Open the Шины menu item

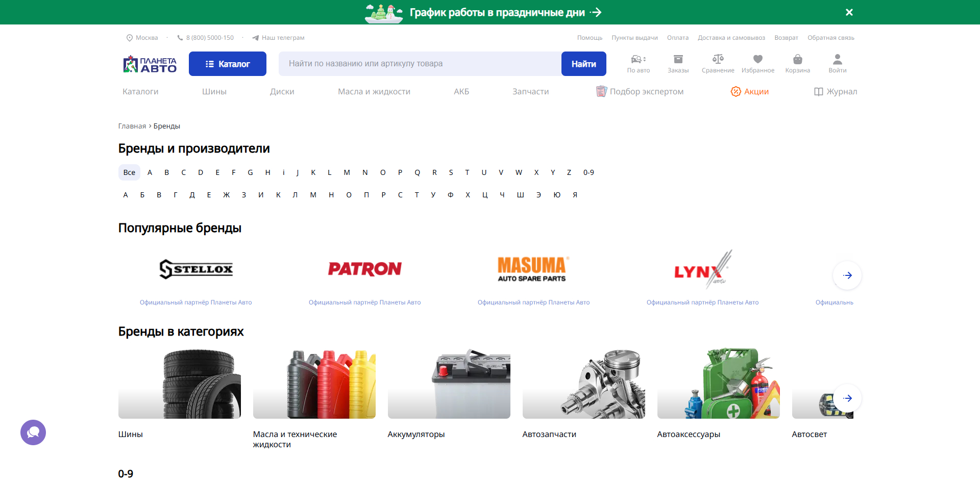coord(214,91)
